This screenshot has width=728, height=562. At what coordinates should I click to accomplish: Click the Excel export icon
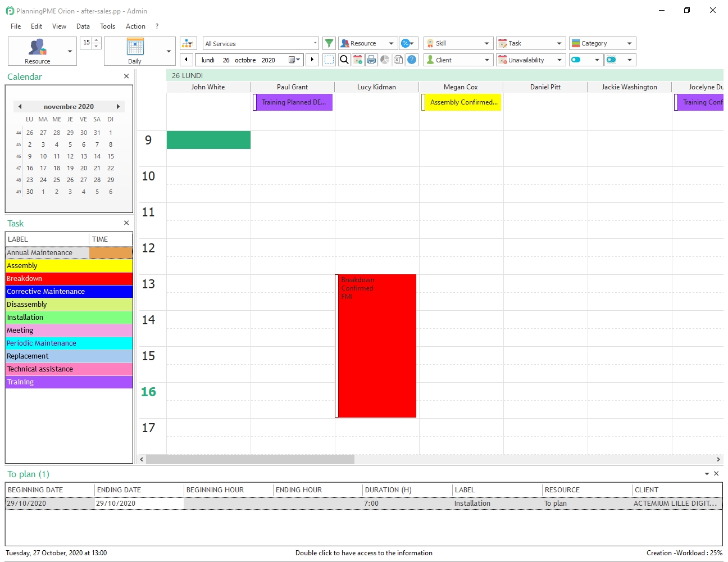[x=398, y=60]
